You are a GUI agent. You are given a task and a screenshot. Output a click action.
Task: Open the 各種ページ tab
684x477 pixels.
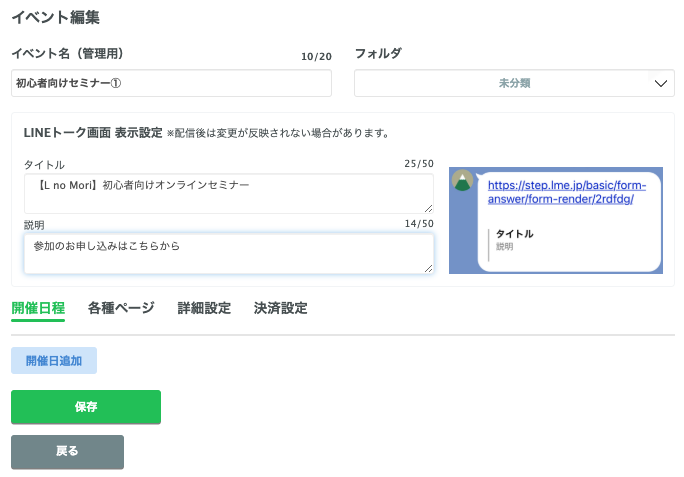[x=121, y=308]
